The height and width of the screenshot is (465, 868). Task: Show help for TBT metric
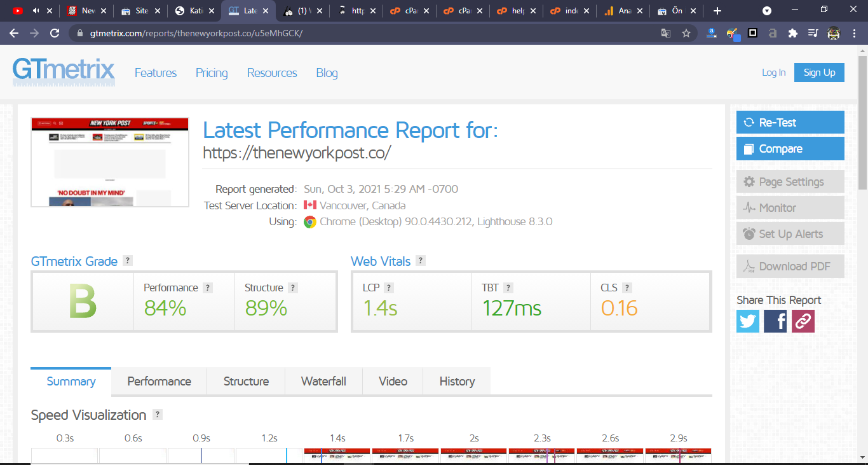pyautogui.click(x=508, y=288)
